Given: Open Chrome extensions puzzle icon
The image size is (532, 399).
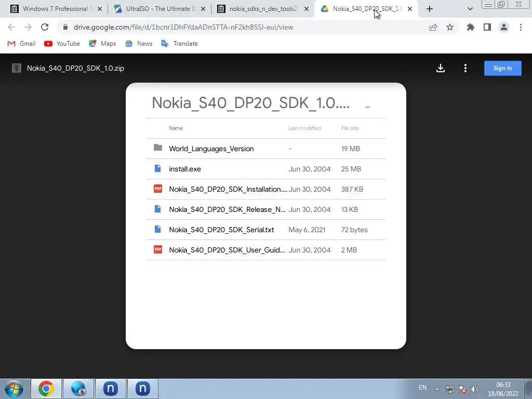Looking at the screenshot, I should 471,27.
